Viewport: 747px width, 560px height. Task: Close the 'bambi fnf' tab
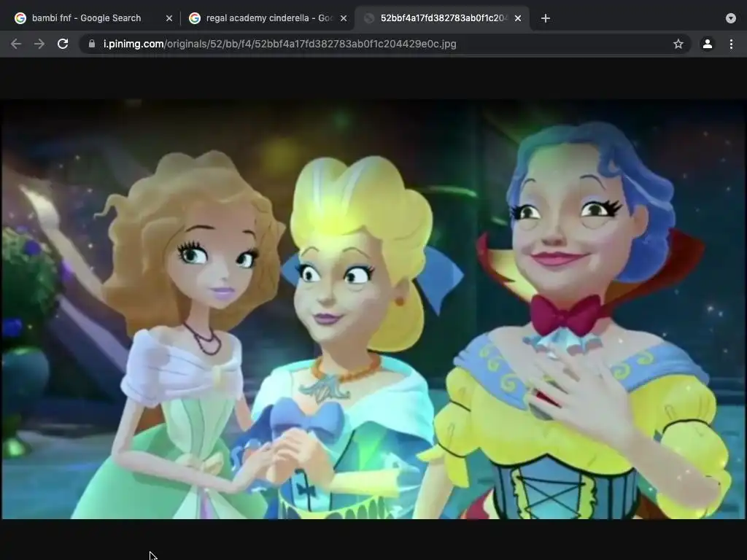(169, 18)
